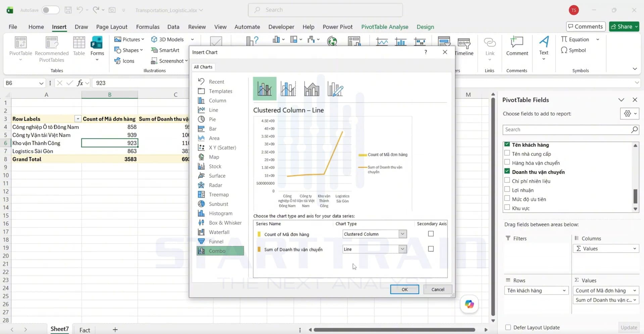Click the Undo icon

click(x=80, y=10)
